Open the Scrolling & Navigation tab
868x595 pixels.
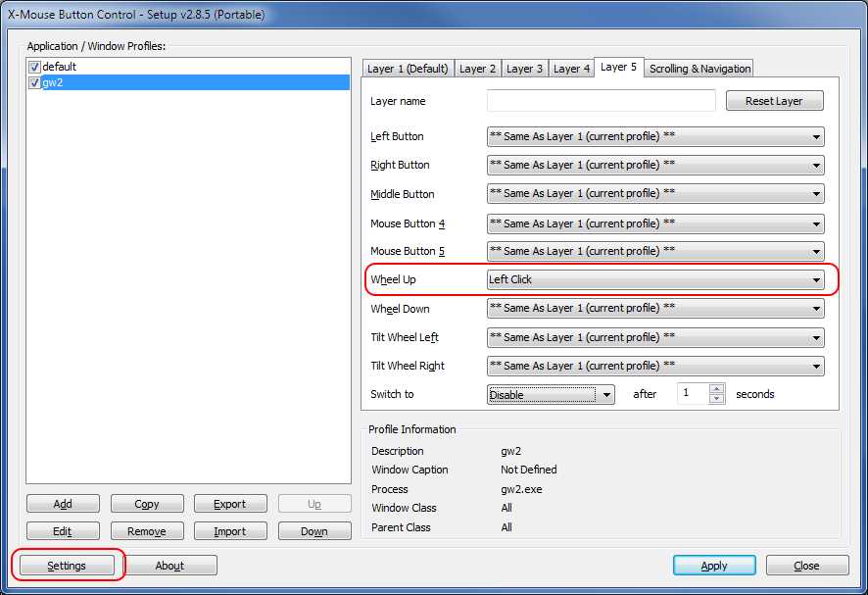pyautogui.click(x=699, y=69)
